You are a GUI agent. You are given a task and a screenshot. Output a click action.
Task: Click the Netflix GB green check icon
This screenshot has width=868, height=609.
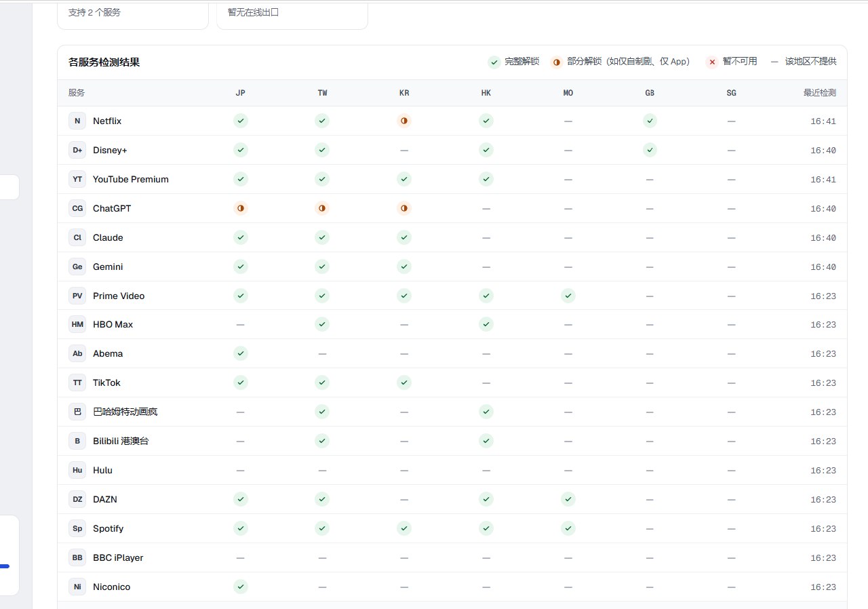pos(650,121)
